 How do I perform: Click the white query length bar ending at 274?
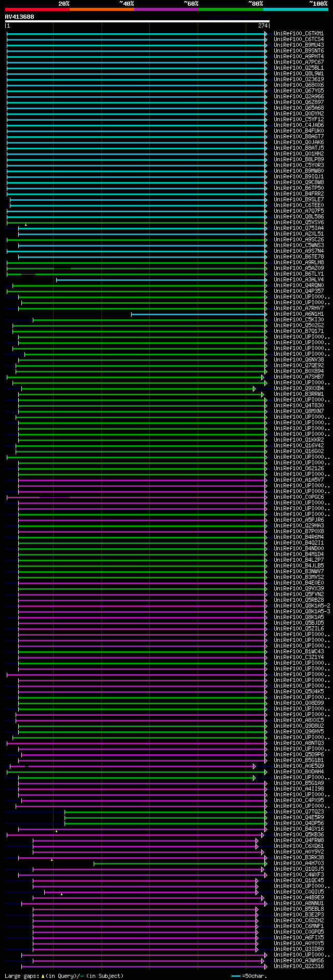point(137,21)
